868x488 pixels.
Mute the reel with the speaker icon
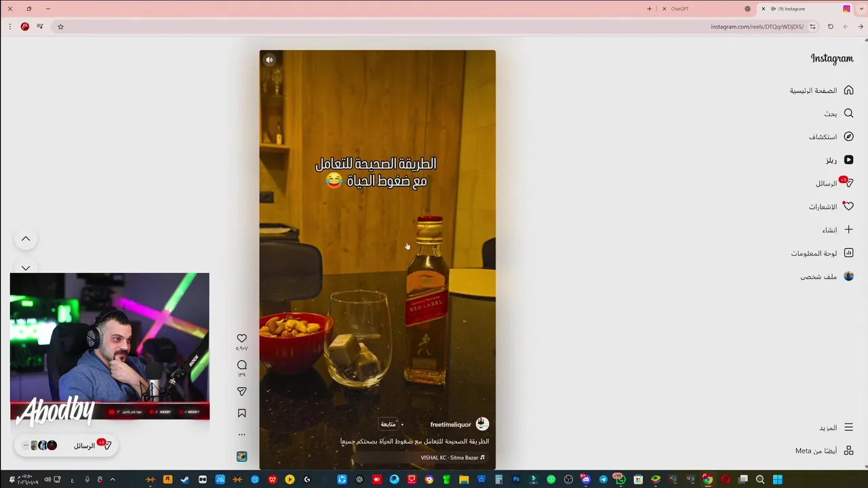pos(269,60)
